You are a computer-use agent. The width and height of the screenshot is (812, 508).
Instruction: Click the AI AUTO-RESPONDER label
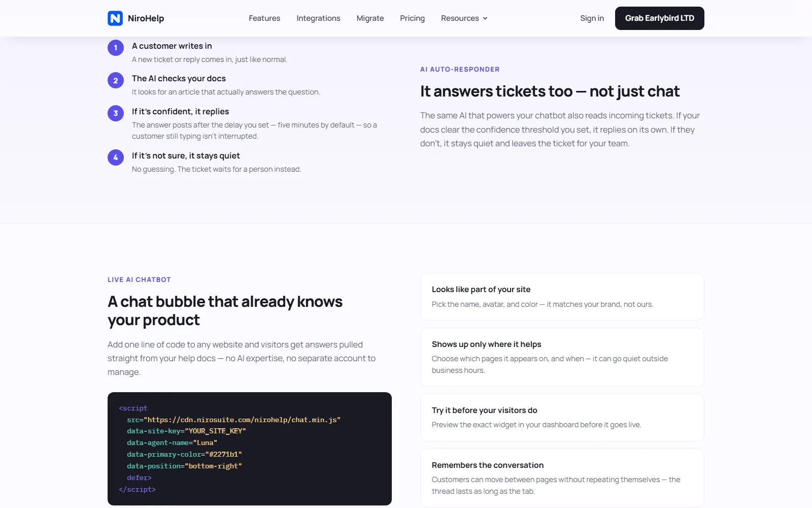coord(460,69)
